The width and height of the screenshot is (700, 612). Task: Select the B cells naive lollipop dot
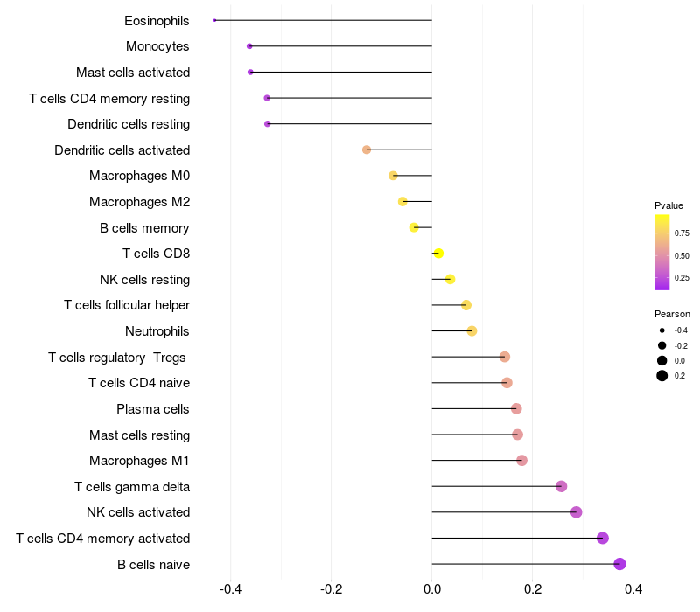coord(620,564)
